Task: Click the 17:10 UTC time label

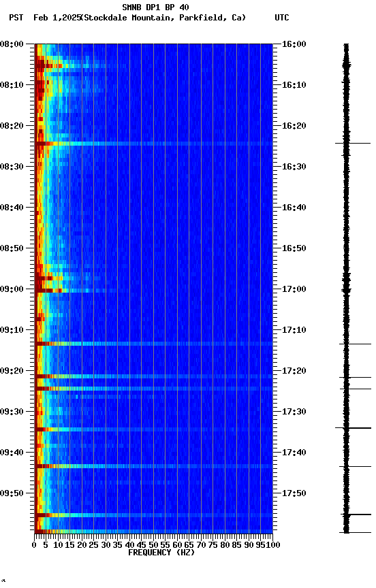Action: click(294, 330)
